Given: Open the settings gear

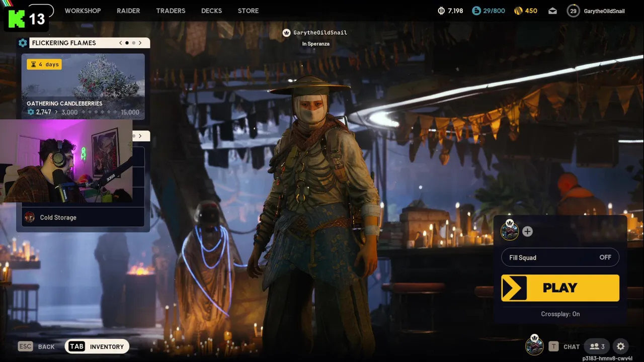Looking at the screenshot, I should click(x=621, y=346).
